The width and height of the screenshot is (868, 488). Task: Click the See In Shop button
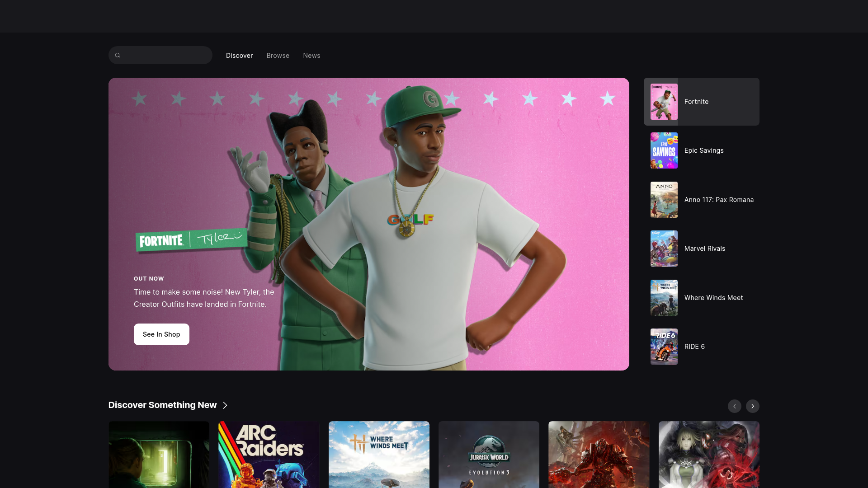[161, 334]
